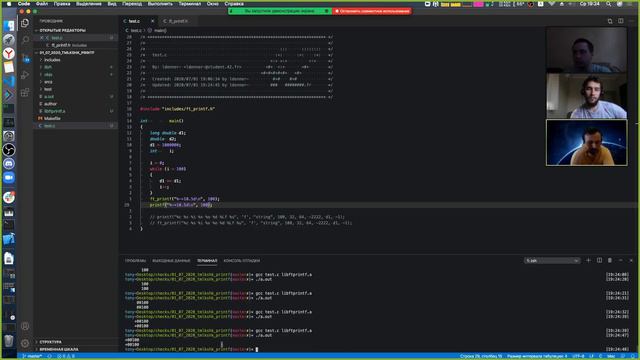Select the Terminal (ТЕРМИНАЛ) panel tab
This screenshot has width=640, height=360.
(x=207, y=260)
